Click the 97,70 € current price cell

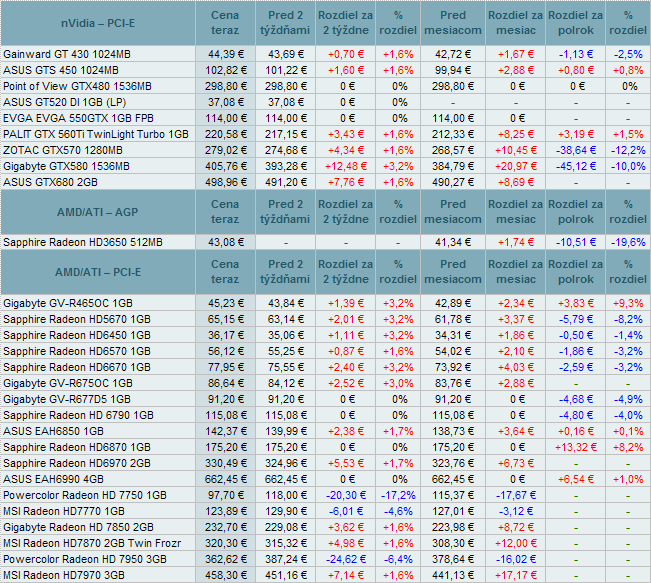(x=226, y=495)
